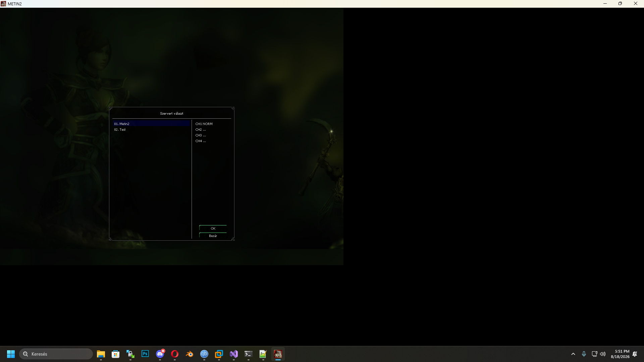Open Microsoft Store from taskbar

[116, 354]
